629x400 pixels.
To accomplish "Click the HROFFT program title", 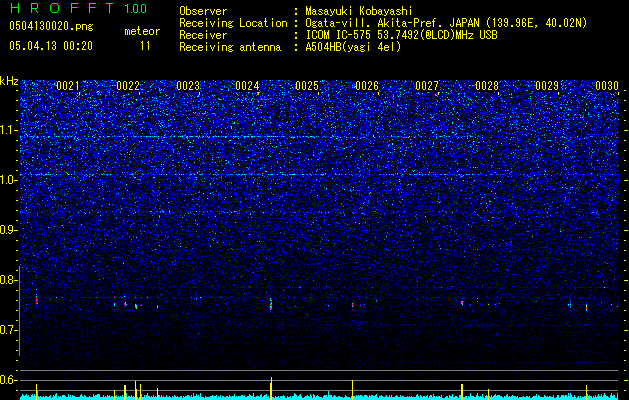I will point(61,8).
